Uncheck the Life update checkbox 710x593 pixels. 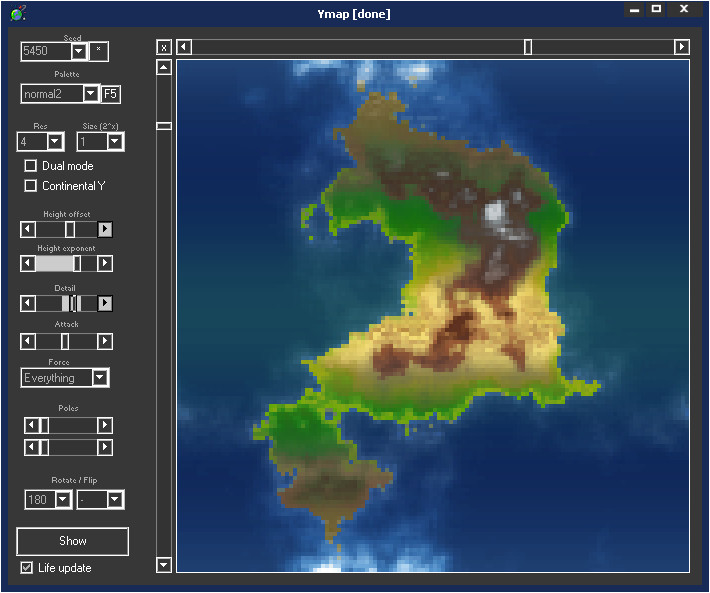[27, 568]
